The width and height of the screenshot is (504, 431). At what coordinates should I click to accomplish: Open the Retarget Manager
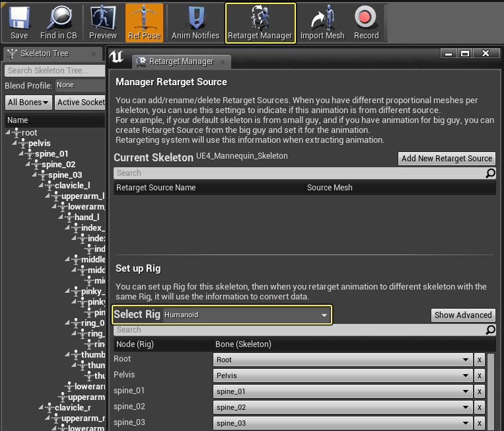260,22
